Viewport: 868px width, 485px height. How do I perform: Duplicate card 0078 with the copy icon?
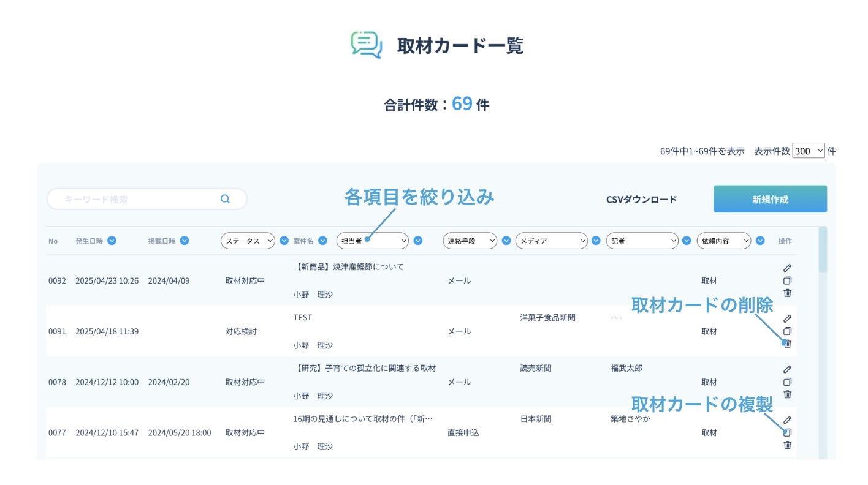click(788, 382)
